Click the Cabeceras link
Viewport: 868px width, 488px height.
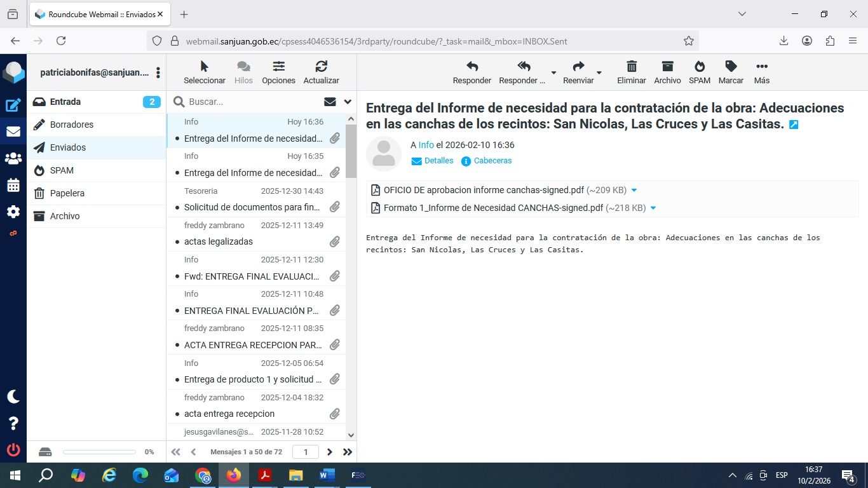point(492,161)
